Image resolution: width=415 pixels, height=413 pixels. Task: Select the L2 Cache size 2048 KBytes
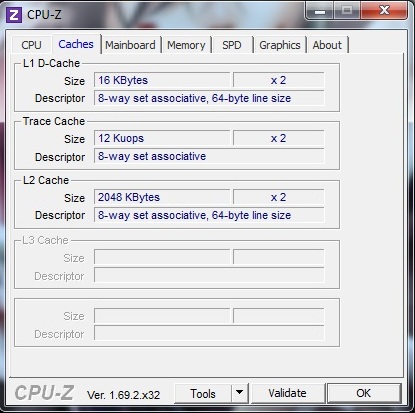click(x=162, y=197)
